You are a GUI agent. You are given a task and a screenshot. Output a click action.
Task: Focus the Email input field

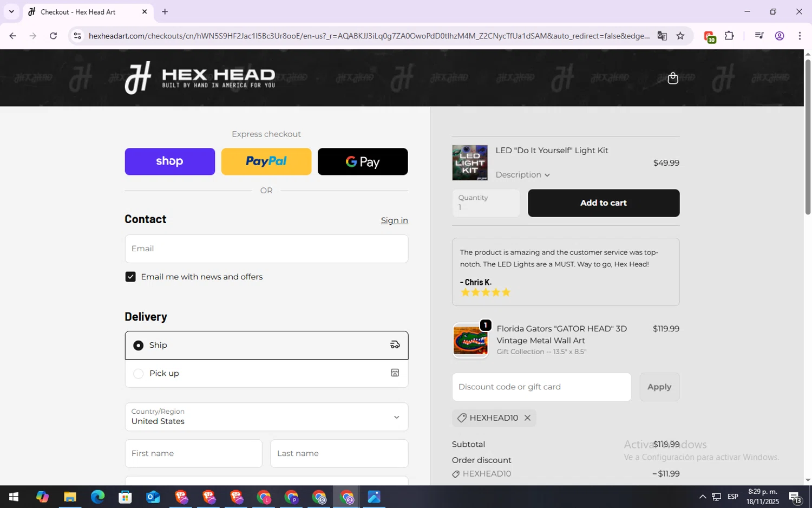click(266, 249)
